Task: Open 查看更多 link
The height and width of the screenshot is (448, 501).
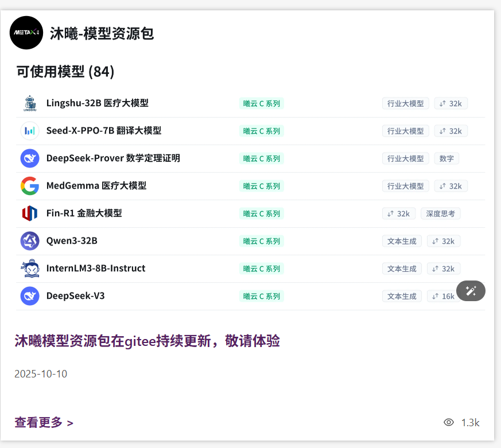Action: click(x=44, y=423)
